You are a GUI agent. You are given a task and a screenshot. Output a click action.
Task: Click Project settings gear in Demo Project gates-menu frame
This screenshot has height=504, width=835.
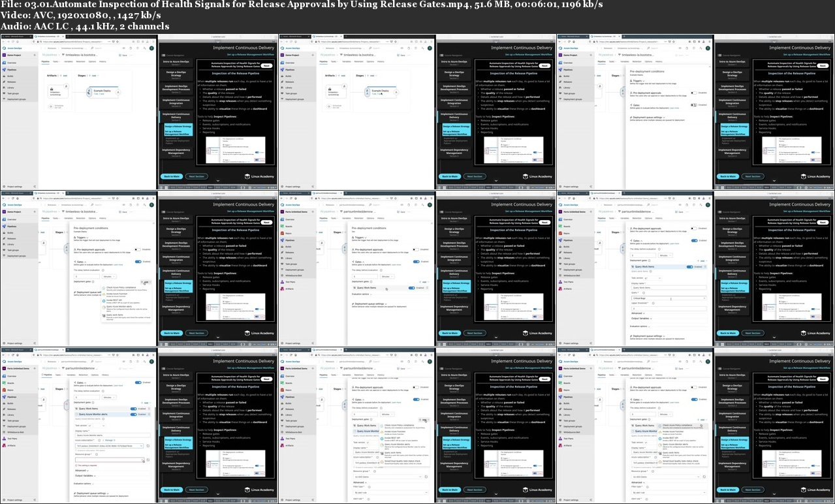4,343
